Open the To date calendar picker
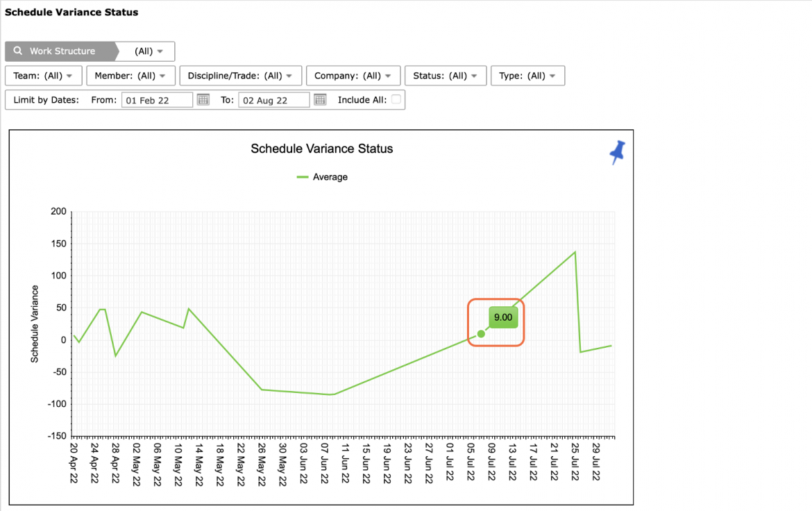Image resolution: width=812 pixels, height=511 pixels. (x=320, y=99)
